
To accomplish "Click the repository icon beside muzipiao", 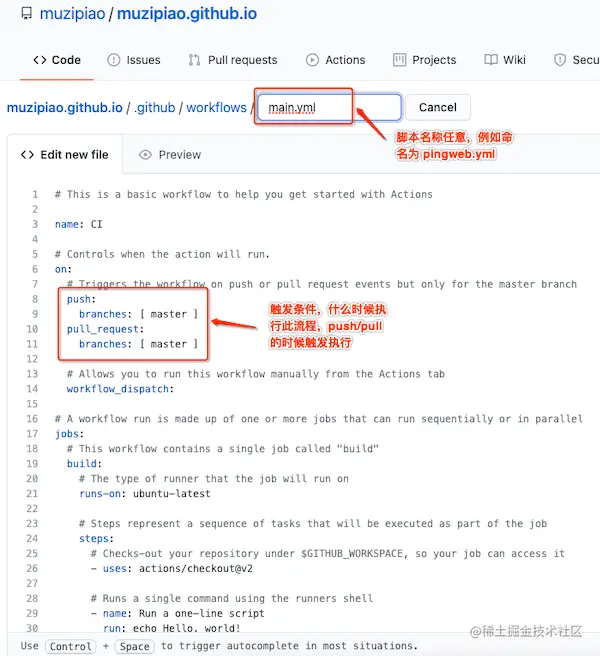I will [27, 13].
